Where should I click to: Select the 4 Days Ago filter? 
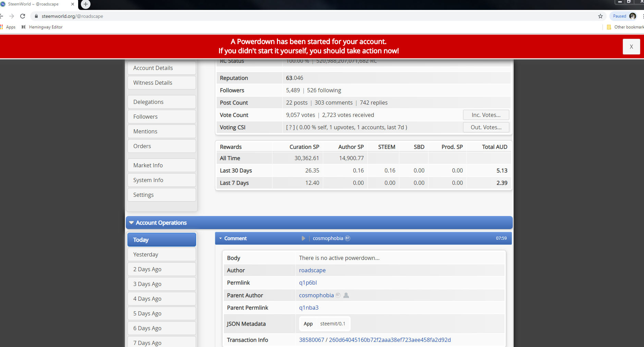(x=162, y=299)
